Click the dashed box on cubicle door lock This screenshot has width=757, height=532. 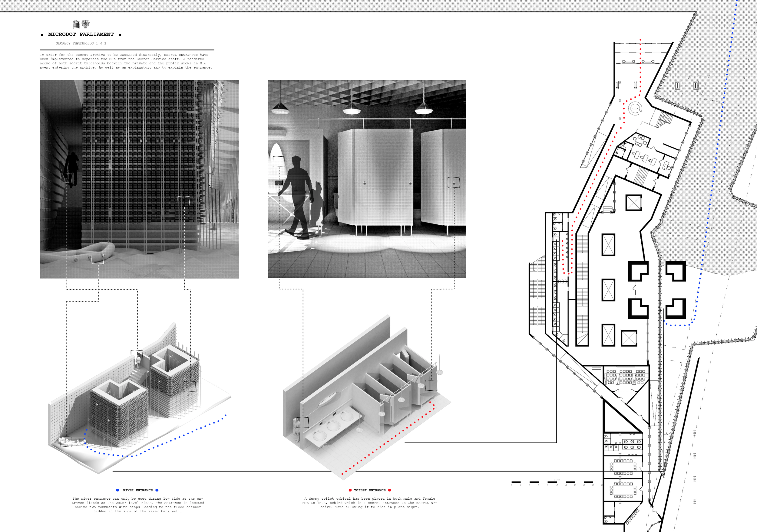(x=454, y=182)
